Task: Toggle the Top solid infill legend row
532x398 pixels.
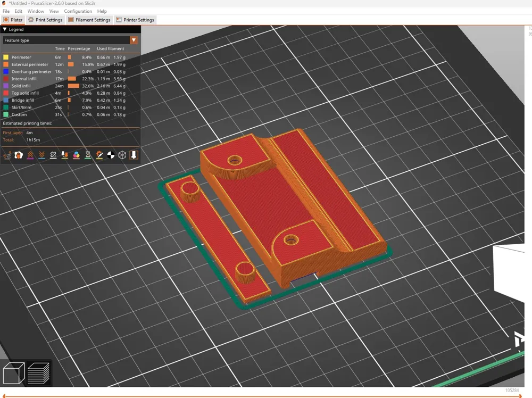Action: click(71, 93)
